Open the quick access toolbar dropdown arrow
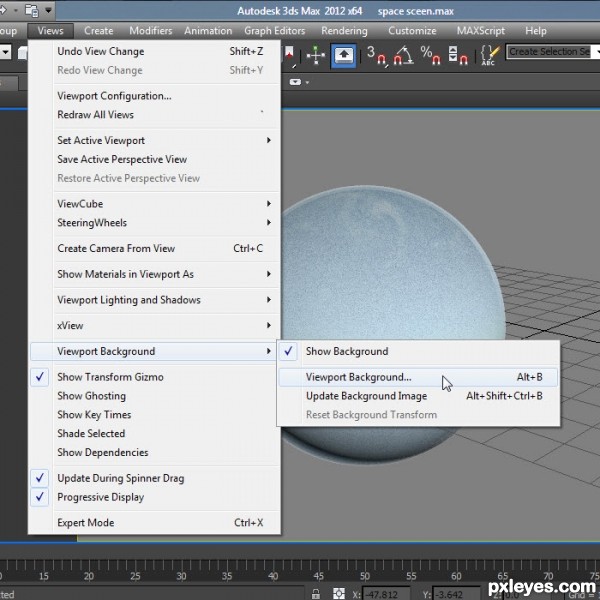The width and height of the screenshot is (600, 600). 48,10
